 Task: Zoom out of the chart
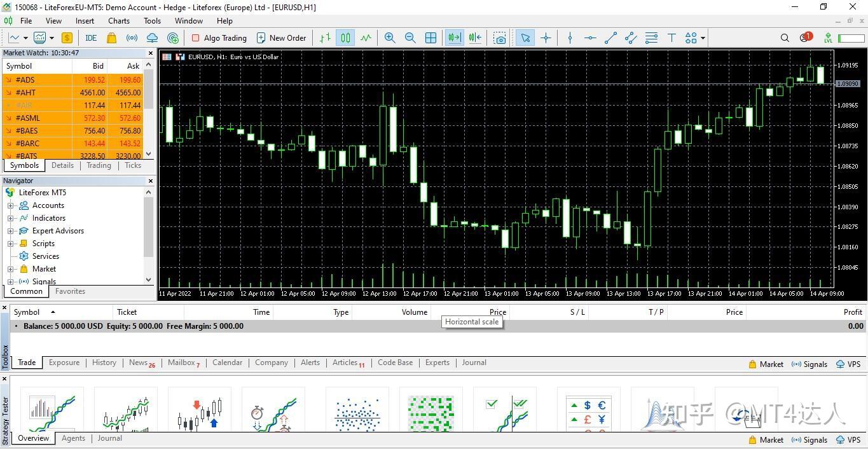point(410,38)
